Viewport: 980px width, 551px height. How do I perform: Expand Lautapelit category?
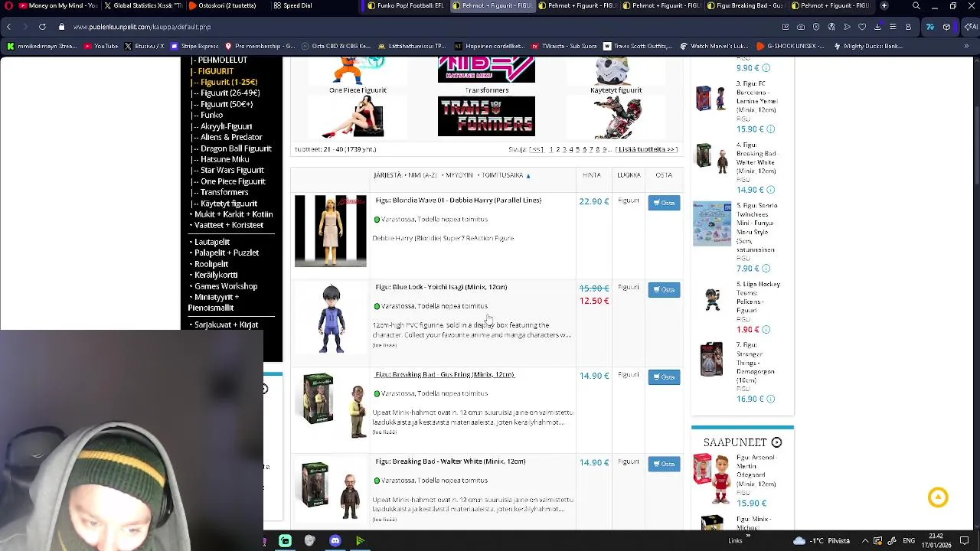tap(211, 242)
